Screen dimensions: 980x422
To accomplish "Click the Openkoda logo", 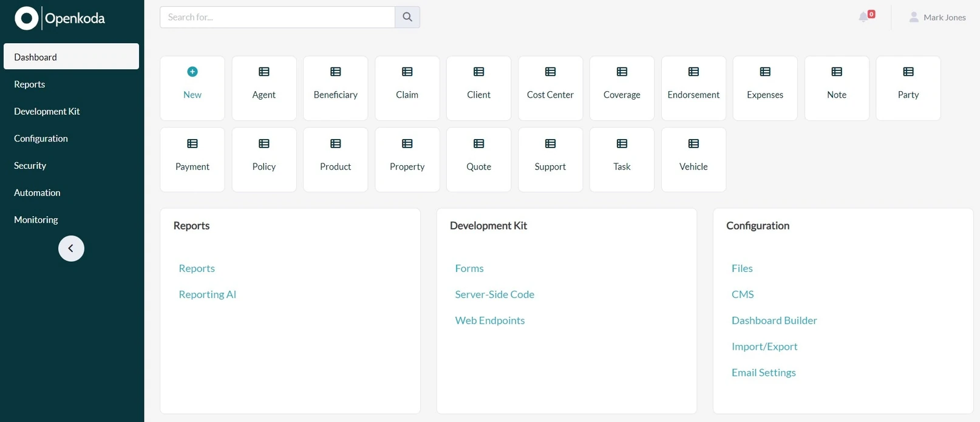I will 60,18.
